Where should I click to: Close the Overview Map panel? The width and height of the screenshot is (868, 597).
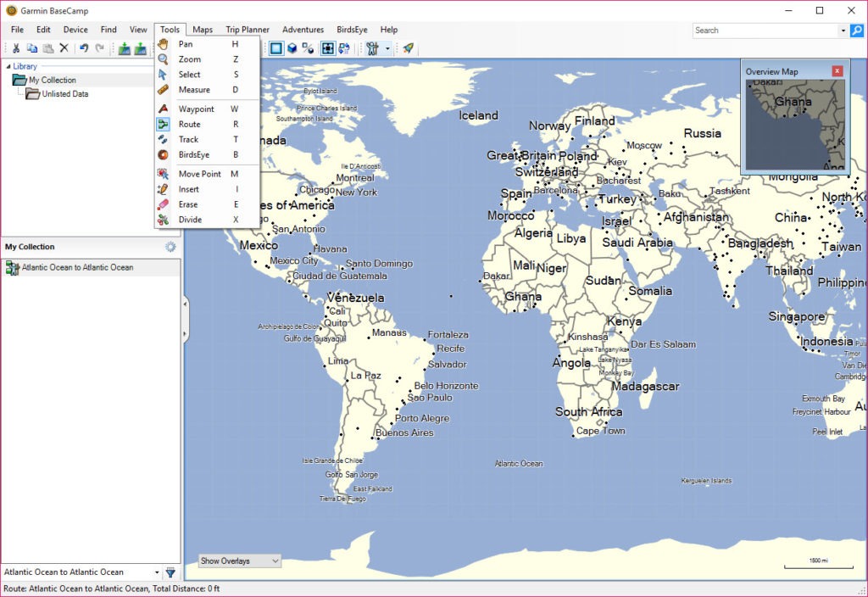pos(837,71)
